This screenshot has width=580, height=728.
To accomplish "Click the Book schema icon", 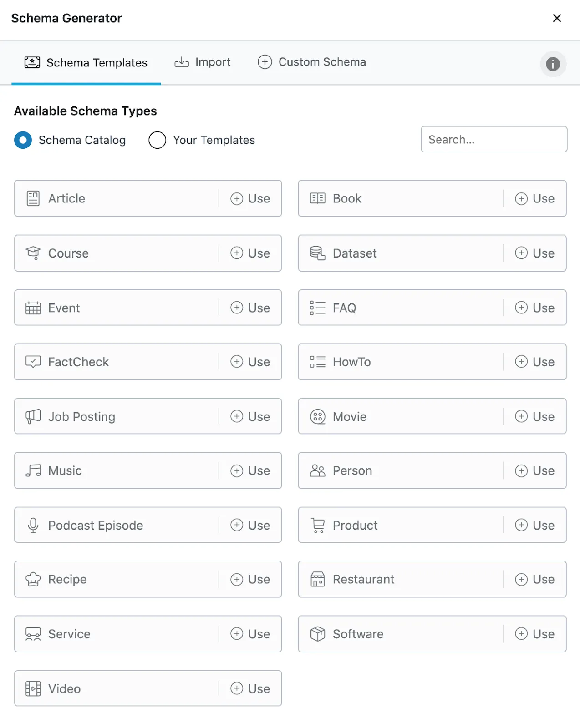I will pyautogui.click(x=318, y=198).
